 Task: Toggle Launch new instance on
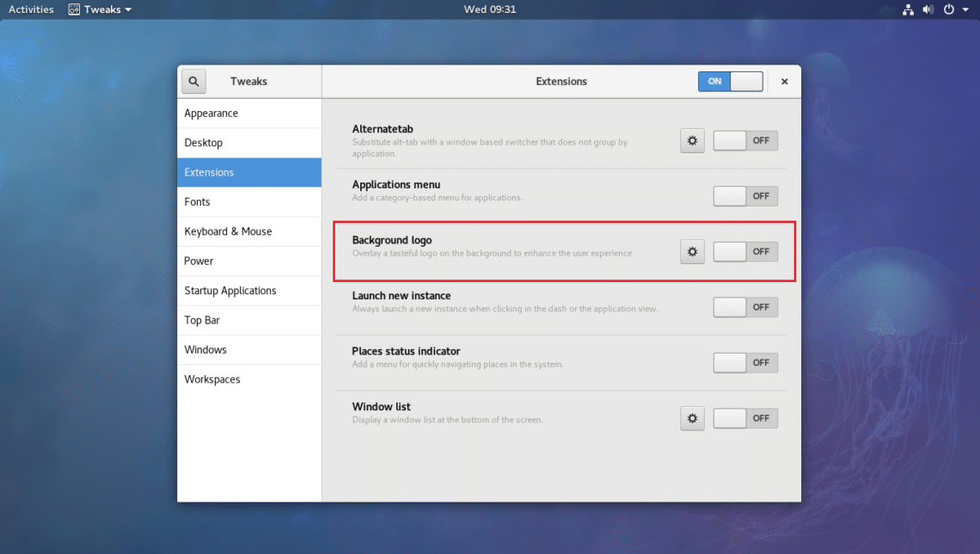744,307
